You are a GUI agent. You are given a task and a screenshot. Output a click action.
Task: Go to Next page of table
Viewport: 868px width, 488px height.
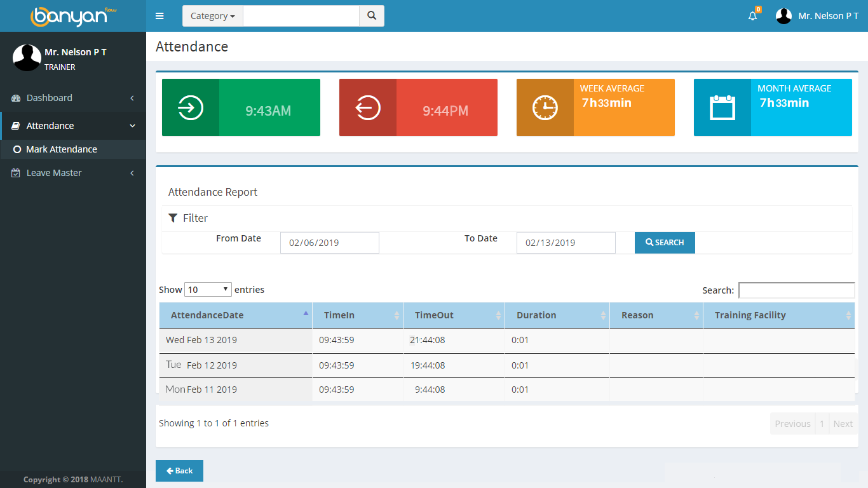pos(843,424)
